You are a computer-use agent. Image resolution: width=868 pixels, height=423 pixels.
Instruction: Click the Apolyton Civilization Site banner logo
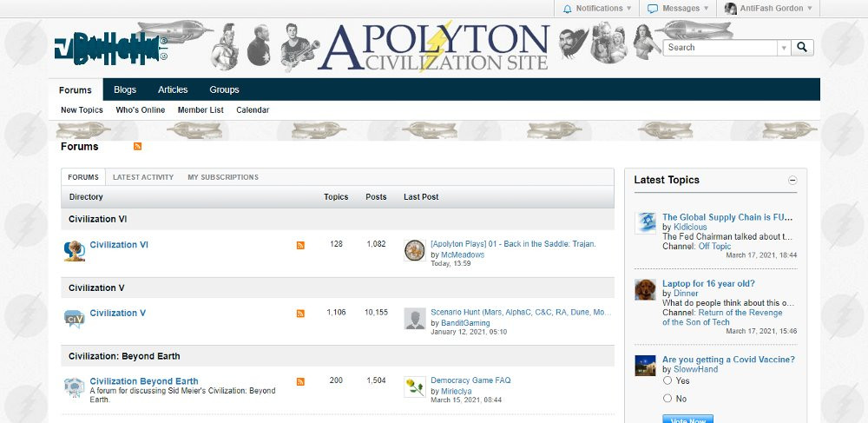click(x=433, y=48)
